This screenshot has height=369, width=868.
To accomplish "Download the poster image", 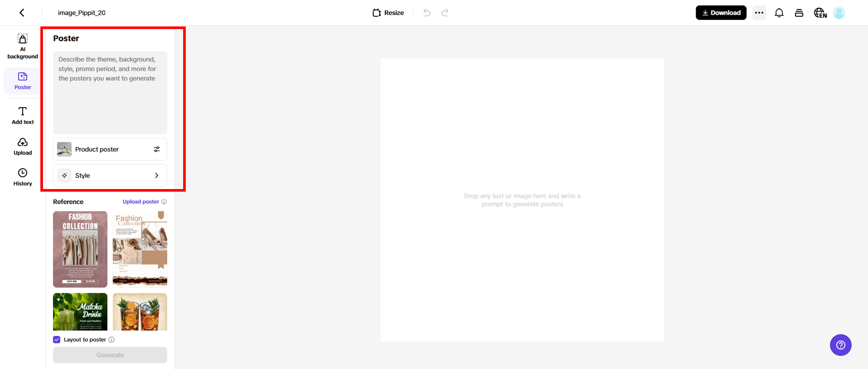I will [x=721, y=13].
